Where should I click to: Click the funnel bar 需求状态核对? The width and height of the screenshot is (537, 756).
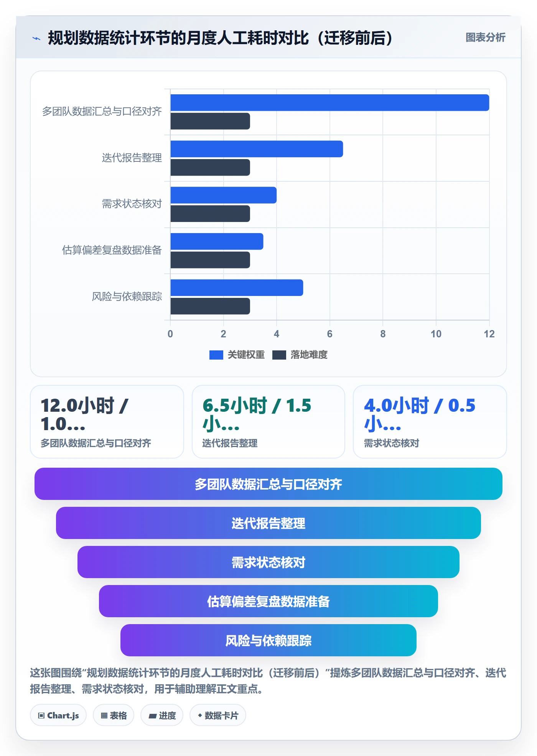pyautogui.click(x=268, y=562)
